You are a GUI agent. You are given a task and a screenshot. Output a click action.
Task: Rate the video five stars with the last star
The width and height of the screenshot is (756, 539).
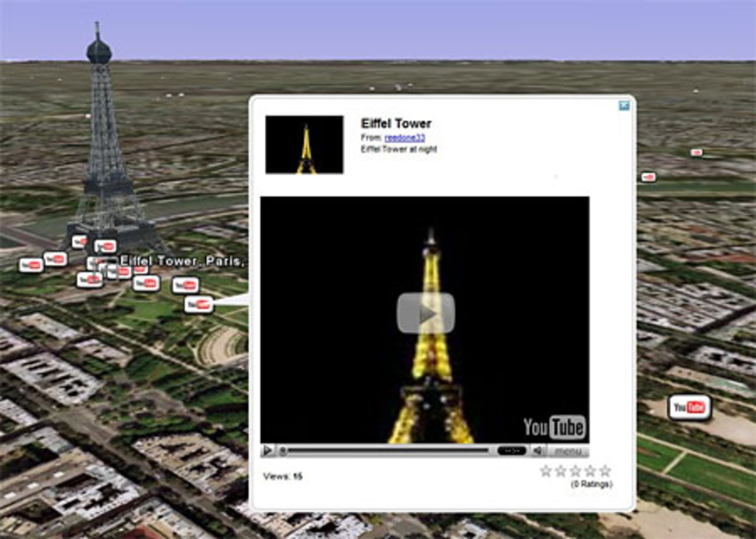(604, 471)
